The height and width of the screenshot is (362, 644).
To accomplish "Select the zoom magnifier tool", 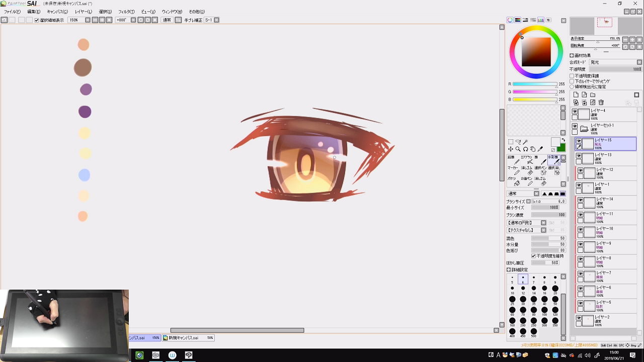I will click(x=518, y=149).
